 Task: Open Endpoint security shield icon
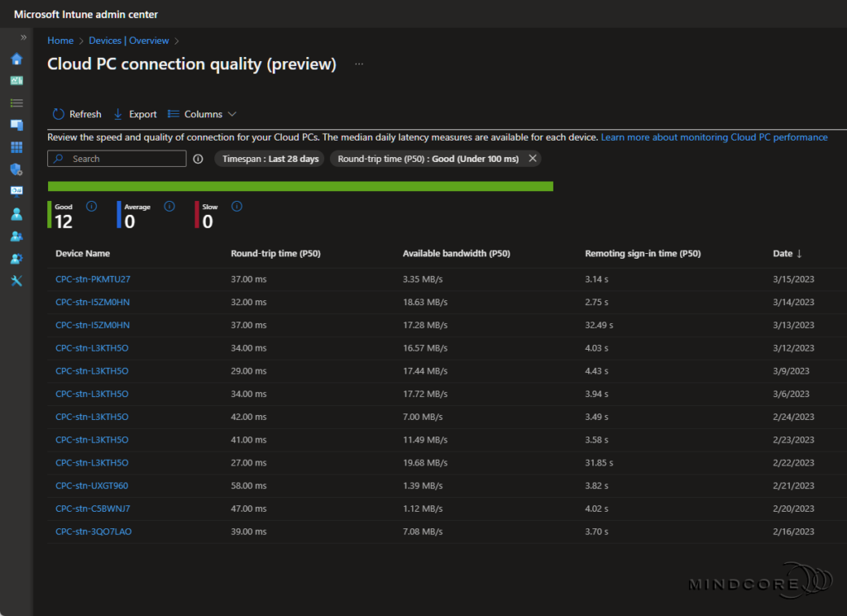pyautogui.click(x=16, y=169)
